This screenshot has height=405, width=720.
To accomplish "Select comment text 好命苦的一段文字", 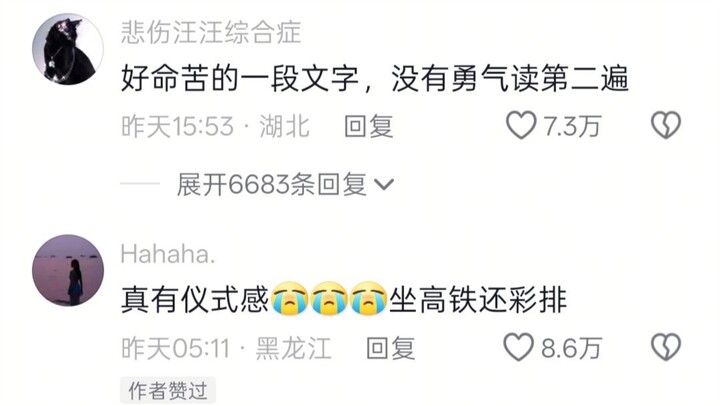I will pyautogui.click(x=240, y=79).
